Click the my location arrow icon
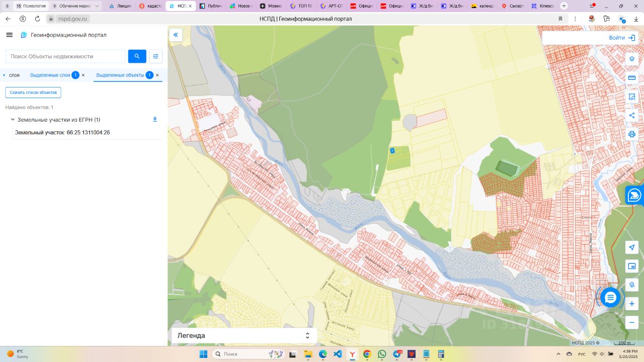The height and width of the screenshot is (362, 644). click(x=632, y=247)
